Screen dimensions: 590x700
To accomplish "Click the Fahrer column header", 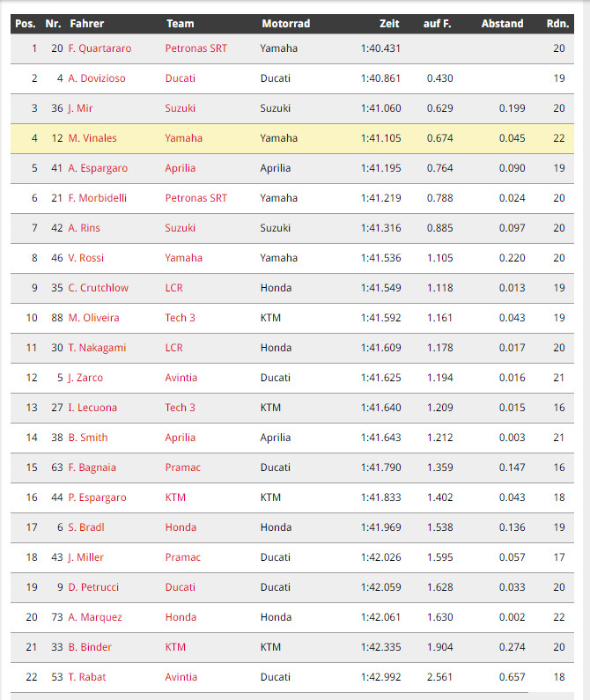I will point(86,24).
